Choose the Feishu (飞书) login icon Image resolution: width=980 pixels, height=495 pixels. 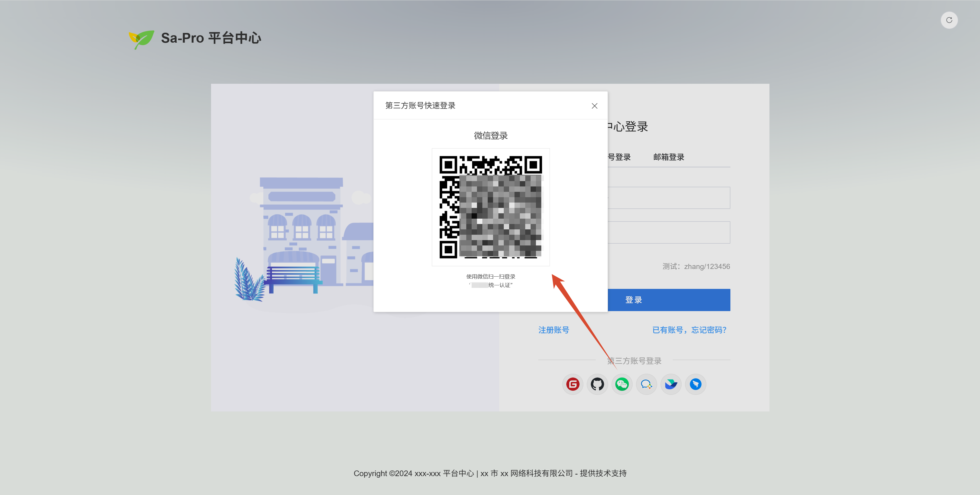(x=671, y=384)
